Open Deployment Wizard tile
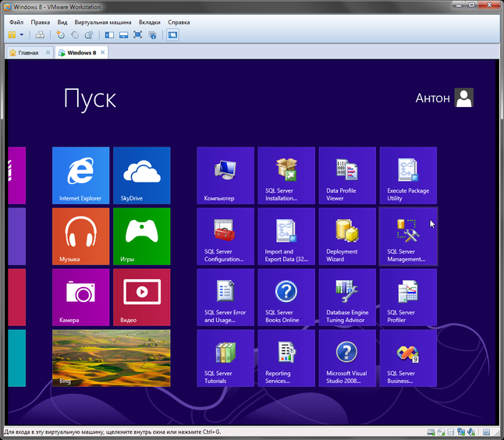504x440 pixels. [x=347, y=236]
